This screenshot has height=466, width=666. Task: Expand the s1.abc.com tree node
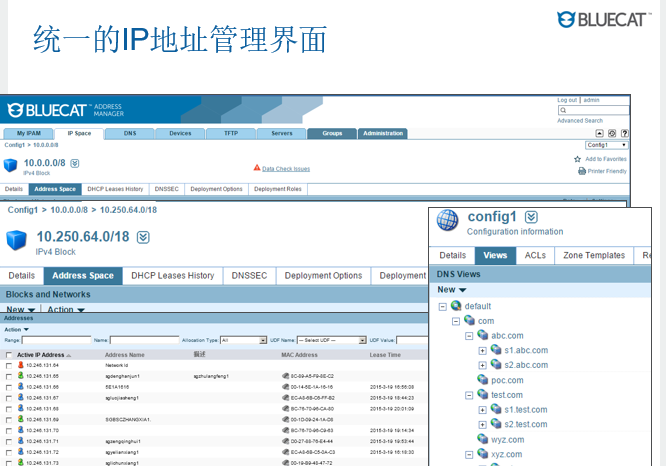click(x=482, y=351)
